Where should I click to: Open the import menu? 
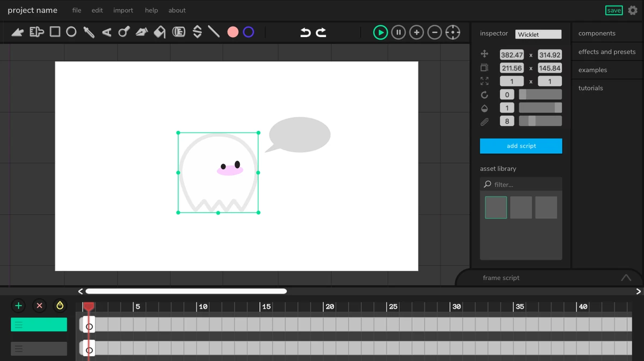point(123,10)
